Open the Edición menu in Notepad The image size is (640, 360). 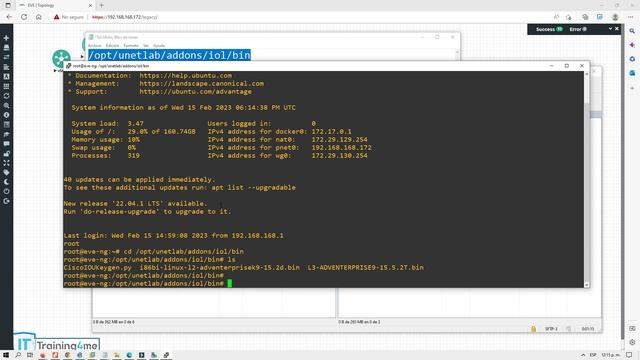coord(112,46)
